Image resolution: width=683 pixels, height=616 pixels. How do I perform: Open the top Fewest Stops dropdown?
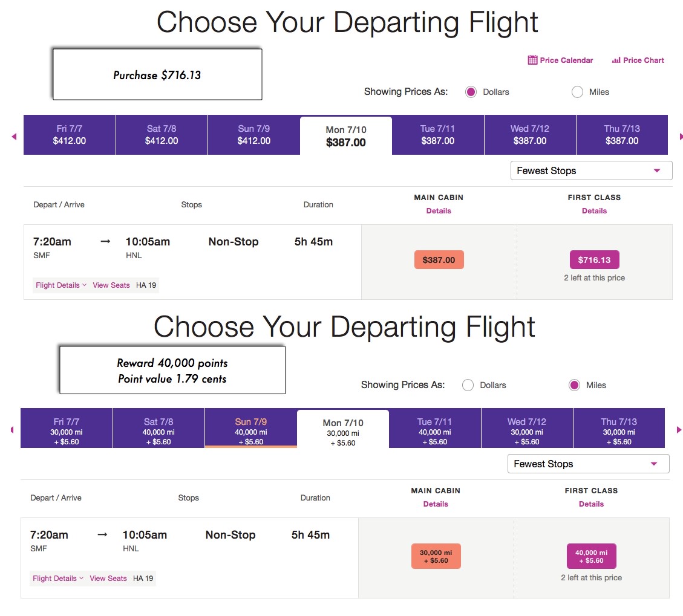(591, 170)
